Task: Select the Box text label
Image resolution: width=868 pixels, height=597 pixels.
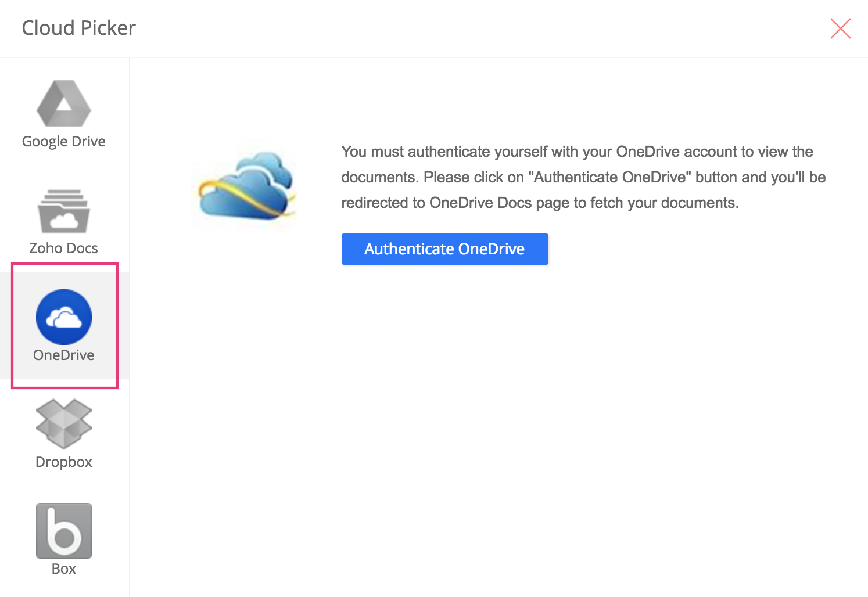Action: pos(64,569)
